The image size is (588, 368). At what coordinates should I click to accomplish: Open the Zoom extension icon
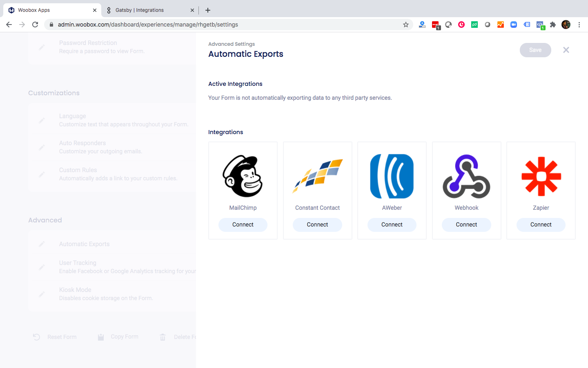514,25
